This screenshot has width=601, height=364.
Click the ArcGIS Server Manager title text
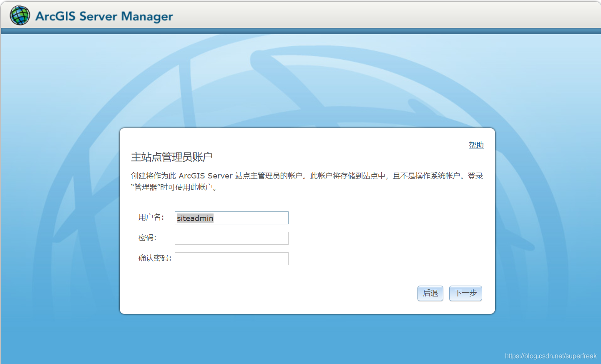click(x=104, y=16)
